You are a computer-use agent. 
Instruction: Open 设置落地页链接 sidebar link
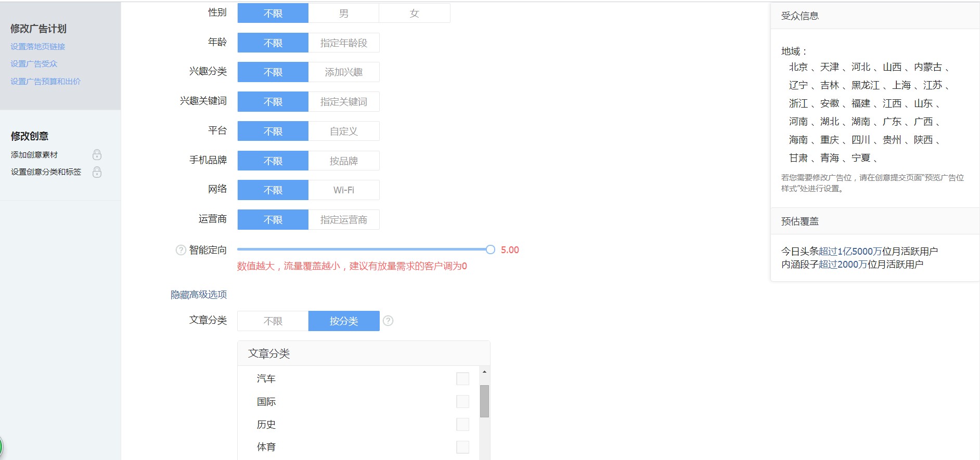pos(38,47)
